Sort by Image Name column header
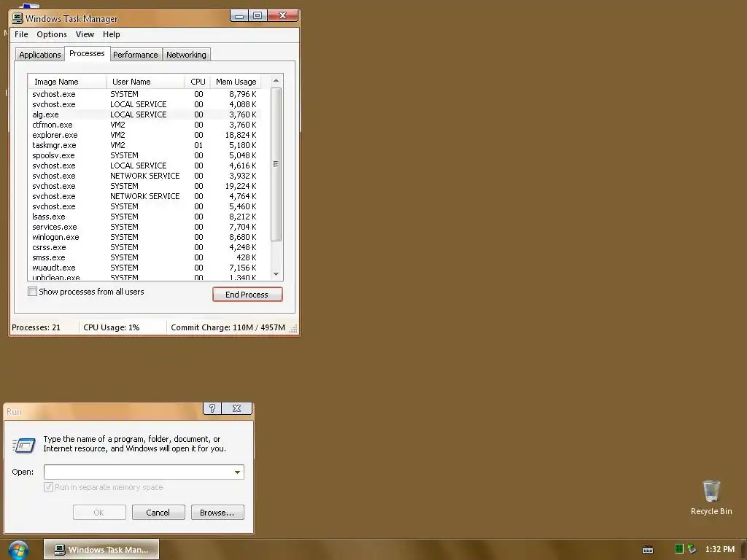Image resolution: width=747 pixels, height=560 pixels. 67,82
